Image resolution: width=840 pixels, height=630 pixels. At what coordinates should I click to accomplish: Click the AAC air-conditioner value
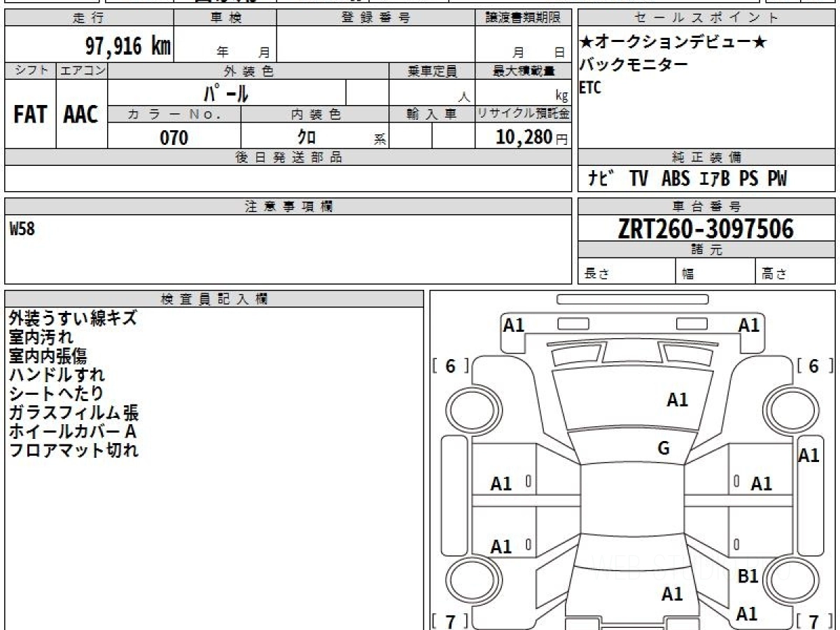81,115
